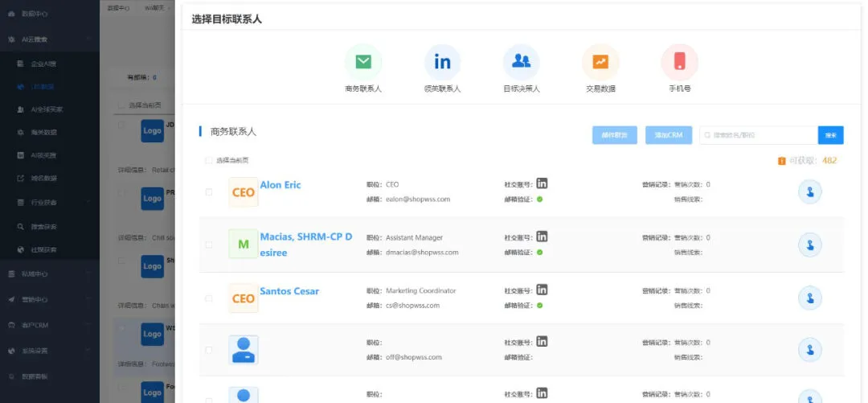The height and width of the screenshot is (403, 868).
Task: Open LinkedIn icon in off@shopwss.com row
Action: click(542, 342)
